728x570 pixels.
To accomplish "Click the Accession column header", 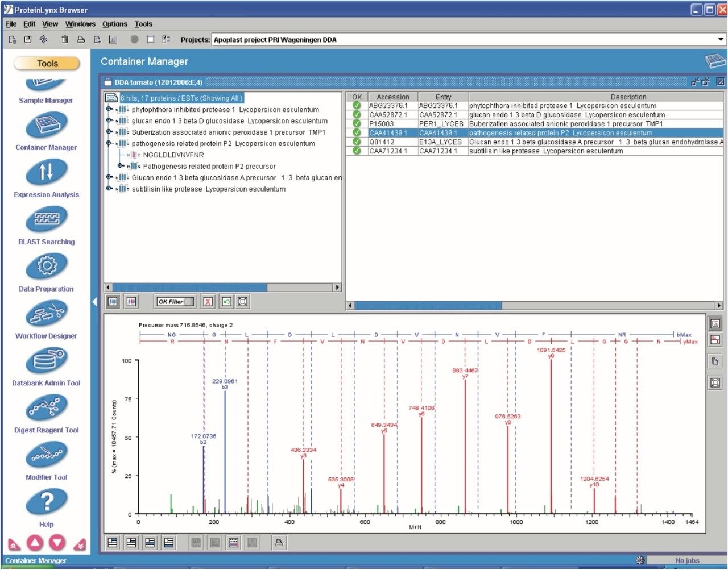I will 393,97.
